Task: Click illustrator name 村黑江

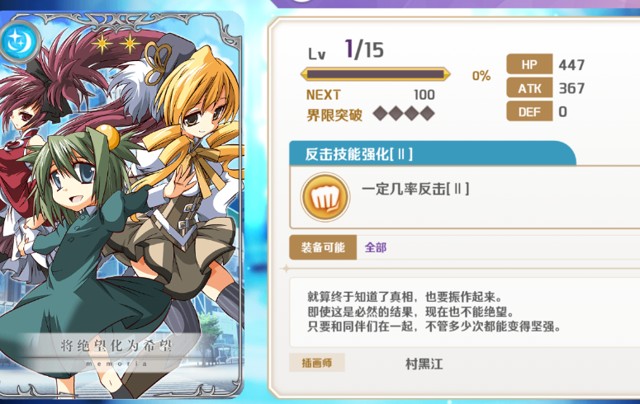Action: [x=424, y=363]
